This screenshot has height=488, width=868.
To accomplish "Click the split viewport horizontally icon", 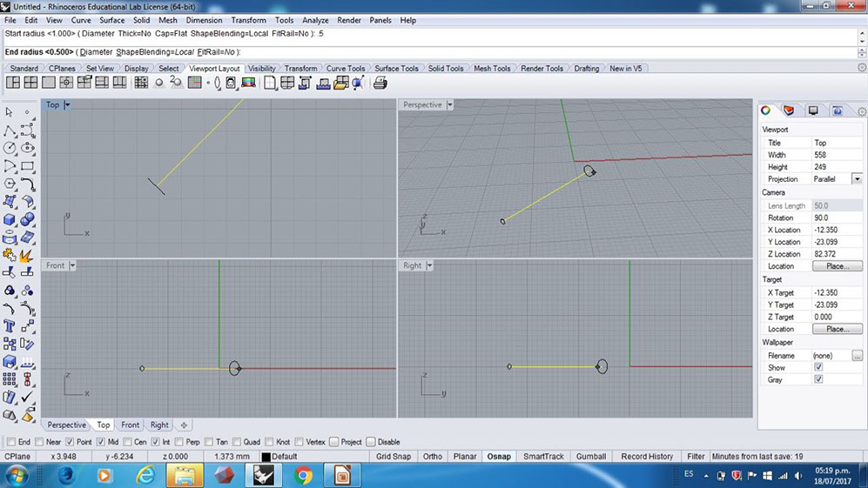I will tap(102, 83).
